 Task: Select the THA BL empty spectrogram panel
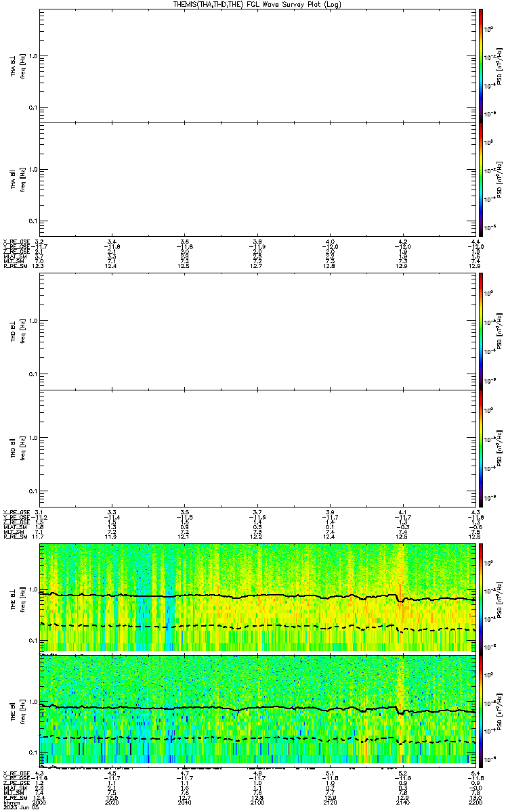point(258,66)
